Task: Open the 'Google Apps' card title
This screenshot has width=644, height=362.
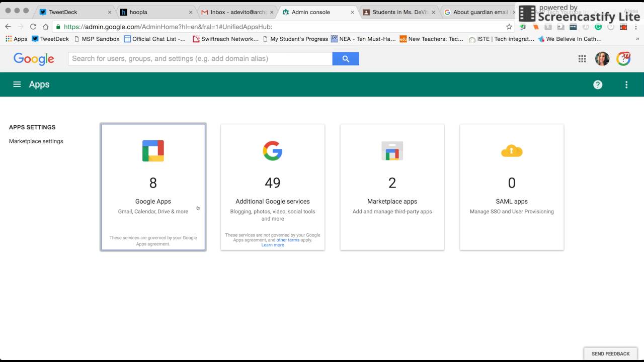Action: pos(153,201)
